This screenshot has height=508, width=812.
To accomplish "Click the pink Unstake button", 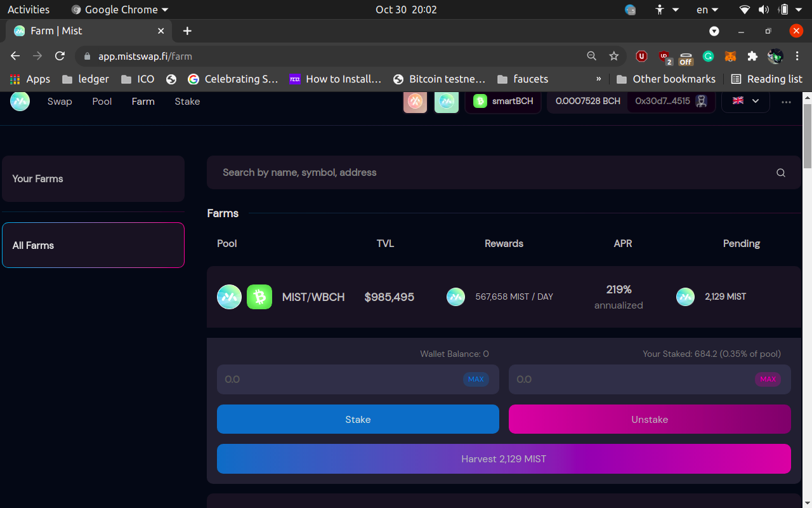I will (x=650, y=419).
